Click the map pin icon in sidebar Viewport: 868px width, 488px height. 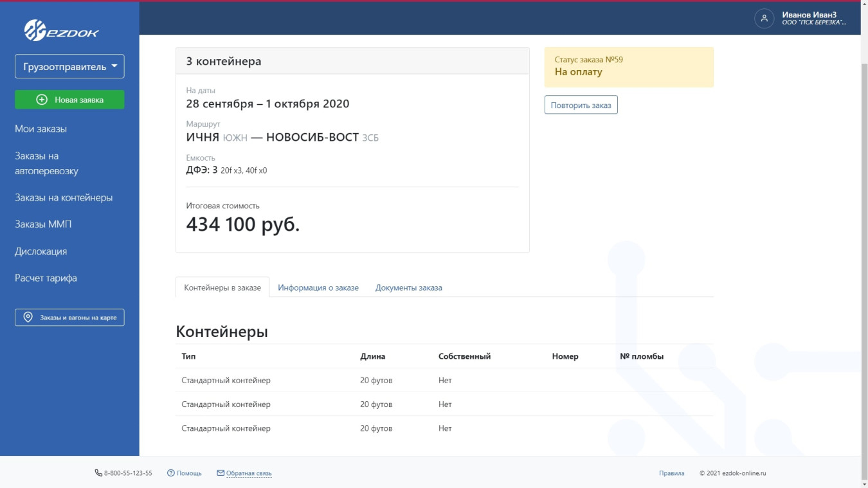(28, 318)
